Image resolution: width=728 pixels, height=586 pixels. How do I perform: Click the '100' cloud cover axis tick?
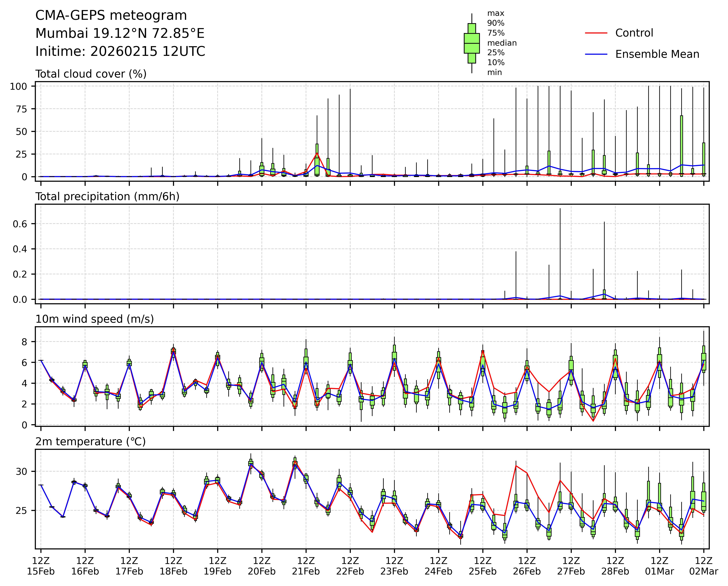[18, 86]
